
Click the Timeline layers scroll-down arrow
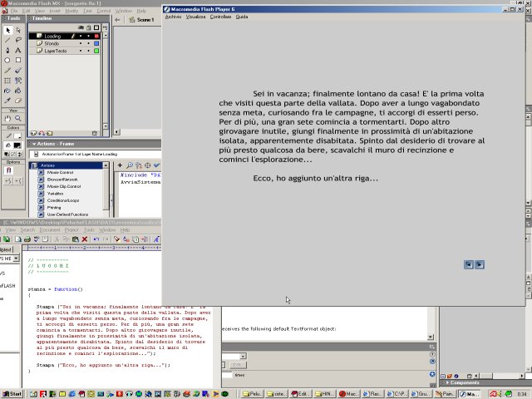pyautogui.click(x=106, y=126)
